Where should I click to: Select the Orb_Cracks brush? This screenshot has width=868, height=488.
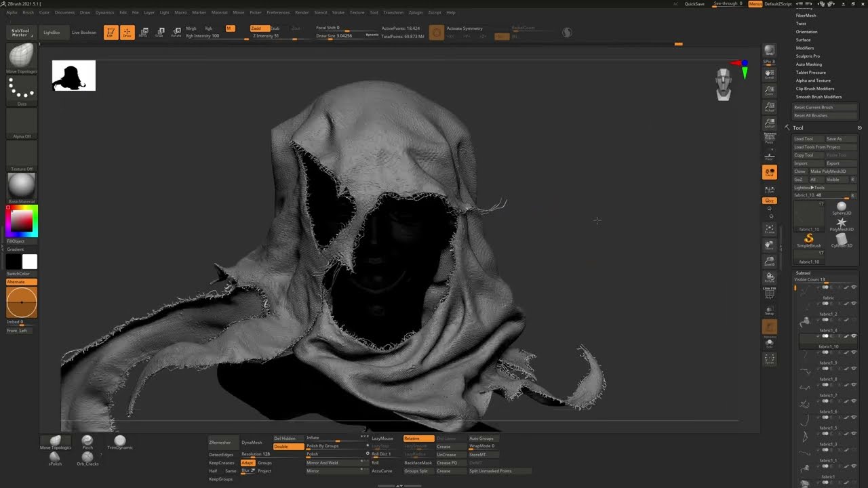[87, 458]
